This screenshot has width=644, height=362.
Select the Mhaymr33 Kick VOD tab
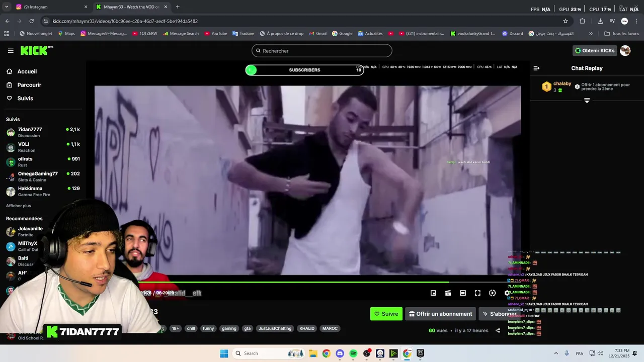click(132, 7)
